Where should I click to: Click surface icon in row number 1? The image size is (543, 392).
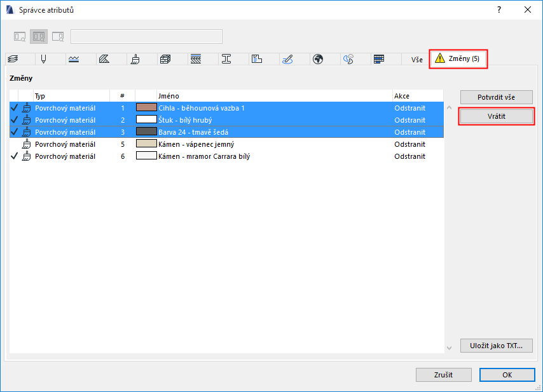[26, 108]
